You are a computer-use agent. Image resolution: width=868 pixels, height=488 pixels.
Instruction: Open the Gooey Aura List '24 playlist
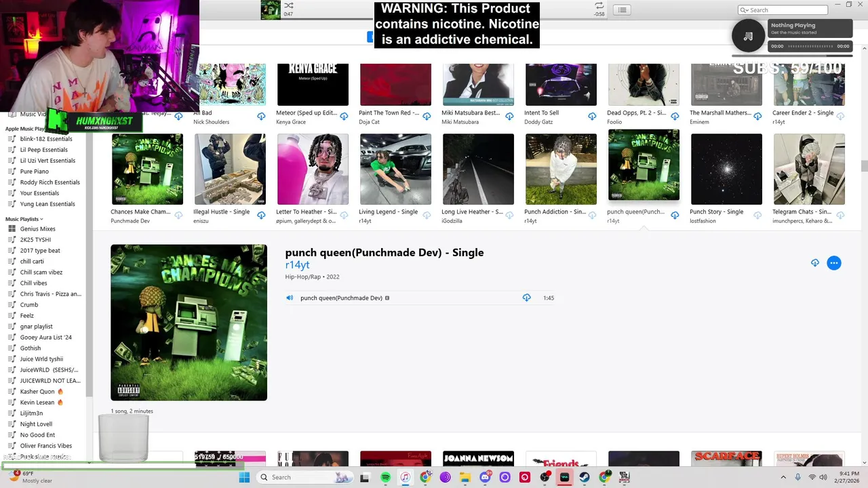point(46,338)
